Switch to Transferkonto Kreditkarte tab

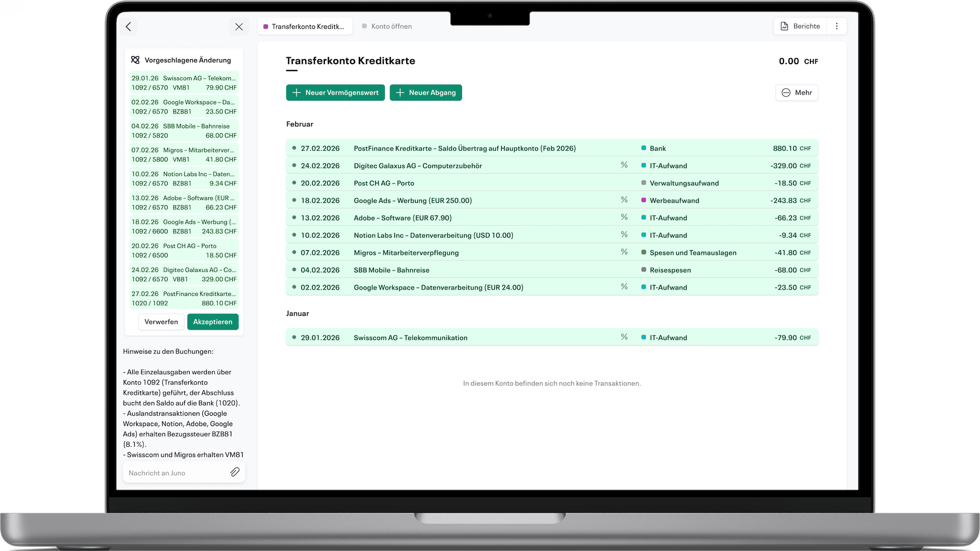[x=304, y=26]
